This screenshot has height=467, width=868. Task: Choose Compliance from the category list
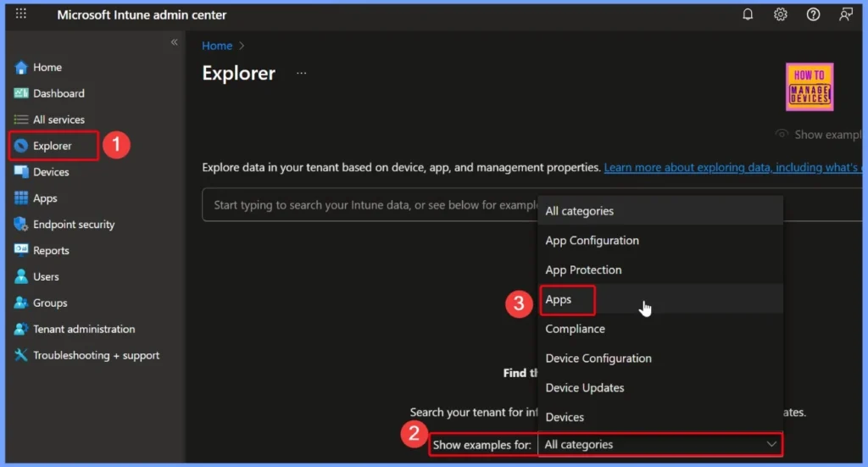point(660,329)
